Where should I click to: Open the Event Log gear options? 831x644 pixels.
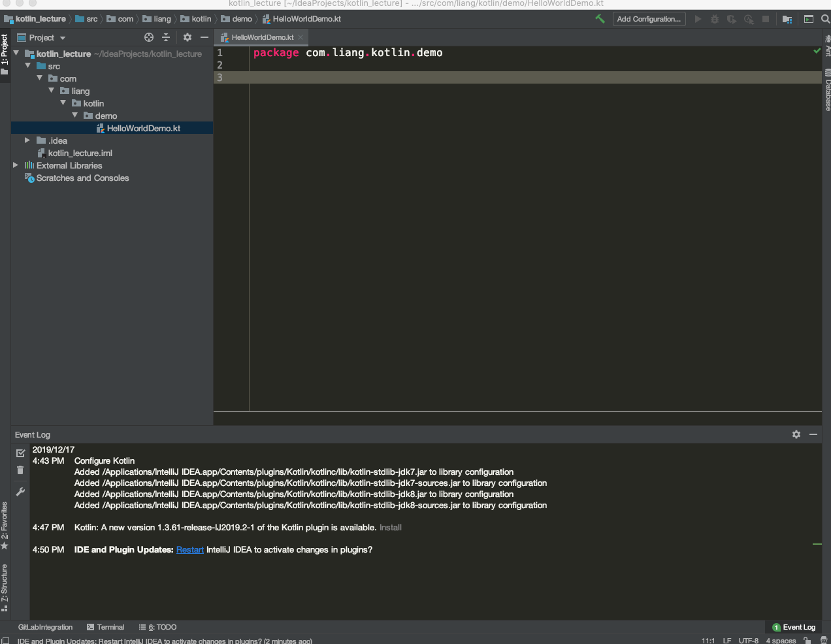(x=796, y=434)
